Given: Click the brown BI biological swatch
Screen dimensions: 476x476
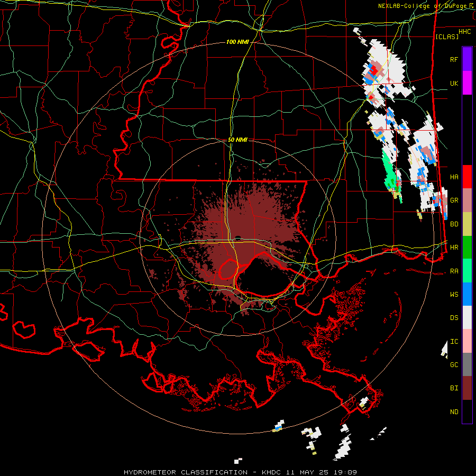Looking at the screenshot, I should 467,388.
